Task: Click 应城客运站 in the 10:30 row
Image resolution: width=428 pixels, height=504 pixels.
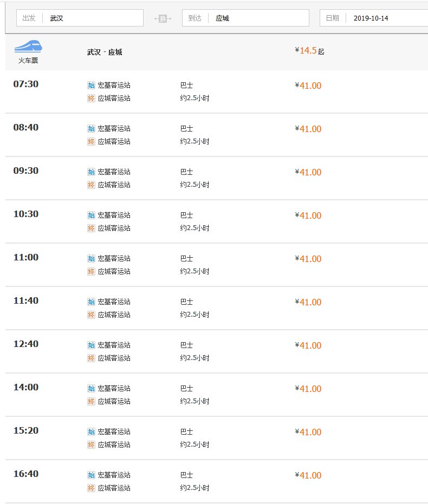Action: tap(114, 228)
